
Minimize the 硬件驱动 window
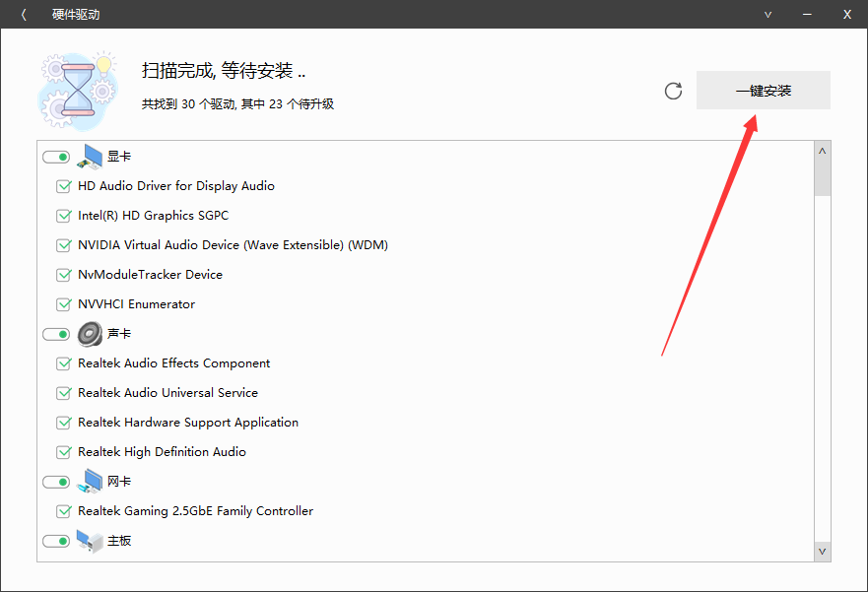coord(807,15)
